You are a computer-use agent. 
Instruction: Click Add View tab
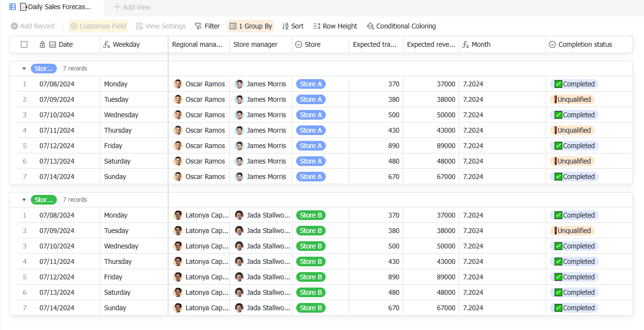(x=132, y=7)
